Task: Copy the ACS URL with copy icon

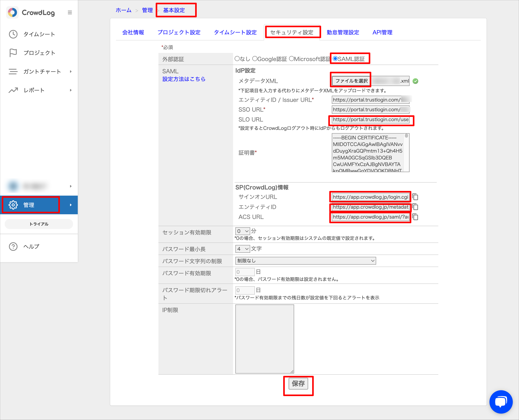Action: (x=415, y=217)
